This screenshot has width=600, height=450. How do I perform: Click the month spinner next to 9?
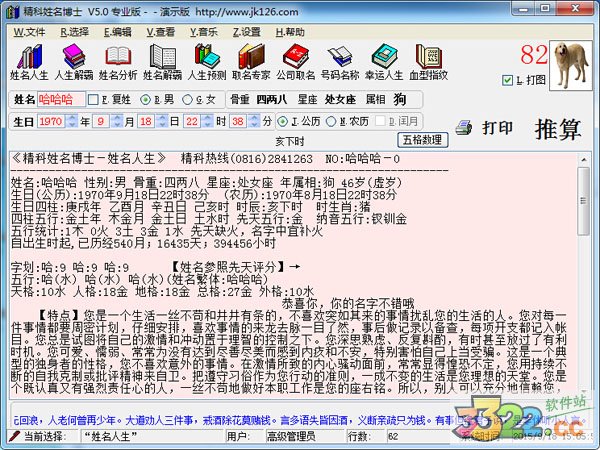(117, 121)
